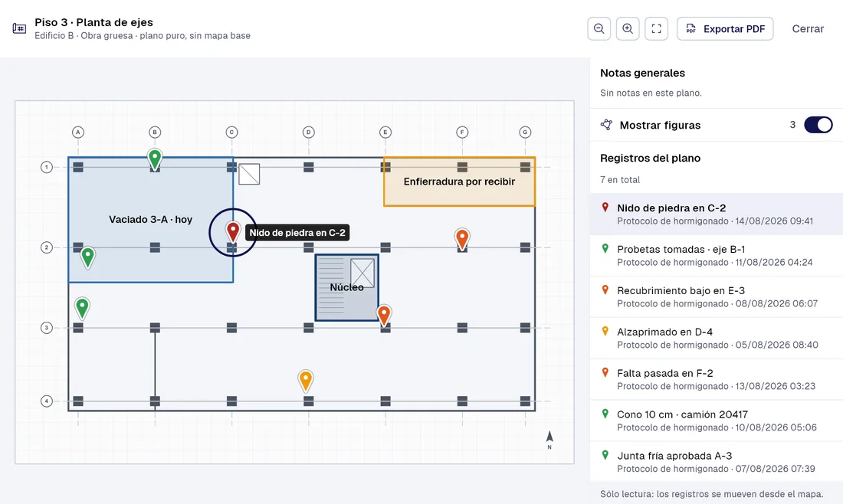Open the 'Alzaprimado en D-4' record
Viewport: 843px width, 504px height.
pyautogui.click(x=716, y=338)
